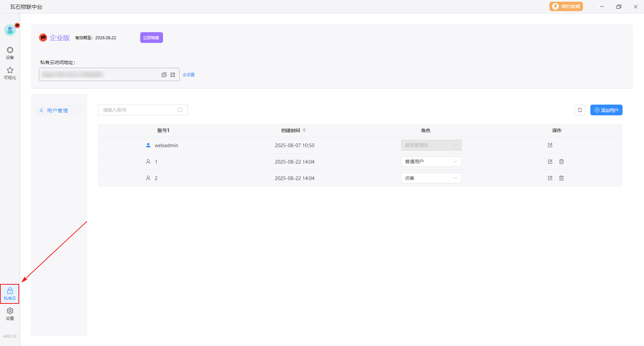This screenshot has height=346, width=644.
Task: Expand role dropdown showing 普通用户
Action: pyautogui.click(x=431, y=162)
